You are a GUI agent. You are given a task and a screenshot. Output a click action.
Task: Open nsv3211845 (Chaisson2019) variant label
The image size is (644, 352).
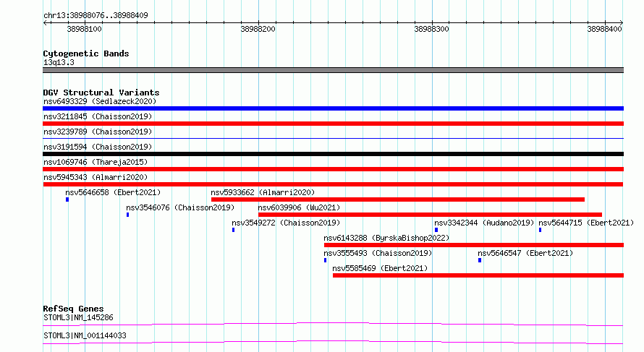click(98, 116)
